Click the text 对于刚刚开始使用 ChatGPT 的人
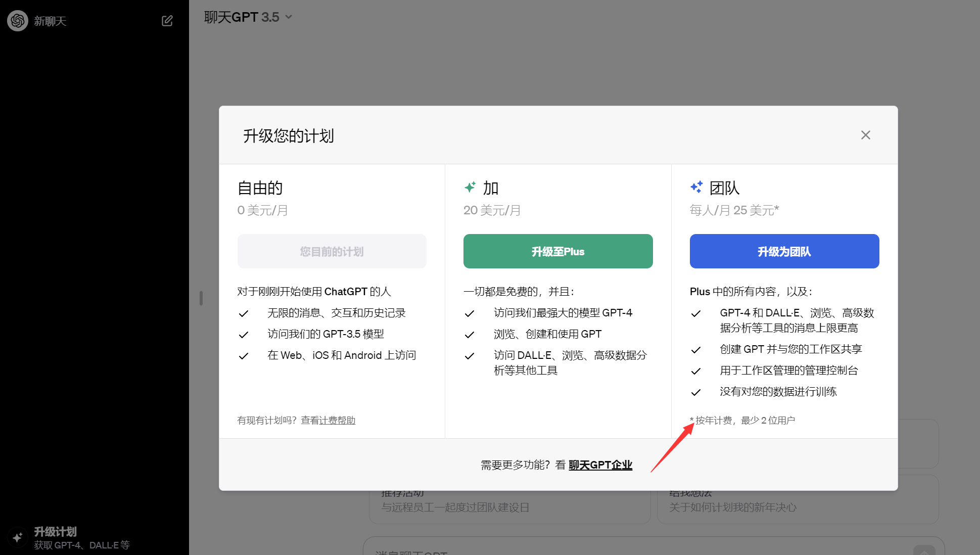The width and height of the screenshot is (980, 555). (x=314, y=292)
